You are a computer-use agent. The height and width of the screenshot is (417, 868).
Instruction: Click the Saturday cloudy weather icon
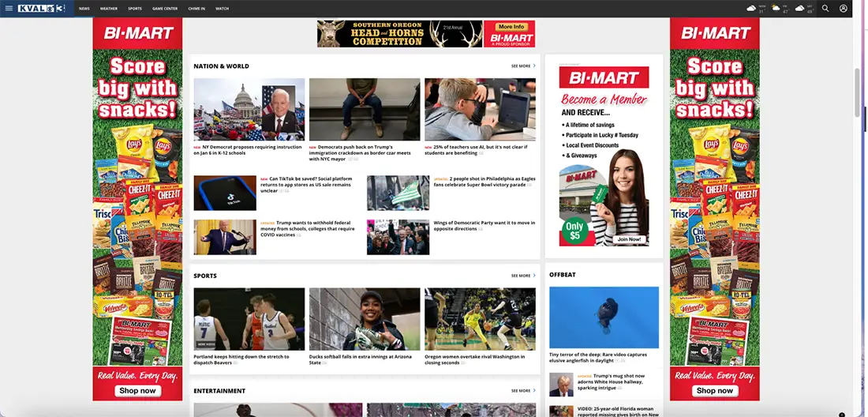[x=800, y=9]
